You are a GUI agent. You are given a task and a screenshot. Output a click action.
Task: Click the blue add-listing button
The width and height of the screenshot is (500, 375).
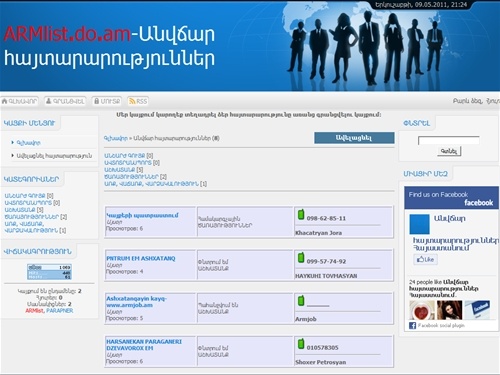(354, 138)
